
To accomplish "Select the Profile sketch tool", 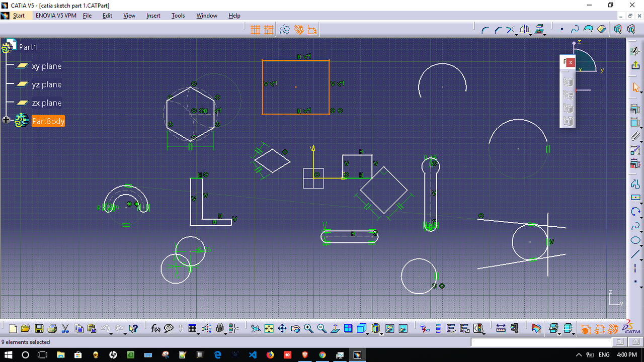I will pos(635,184).
